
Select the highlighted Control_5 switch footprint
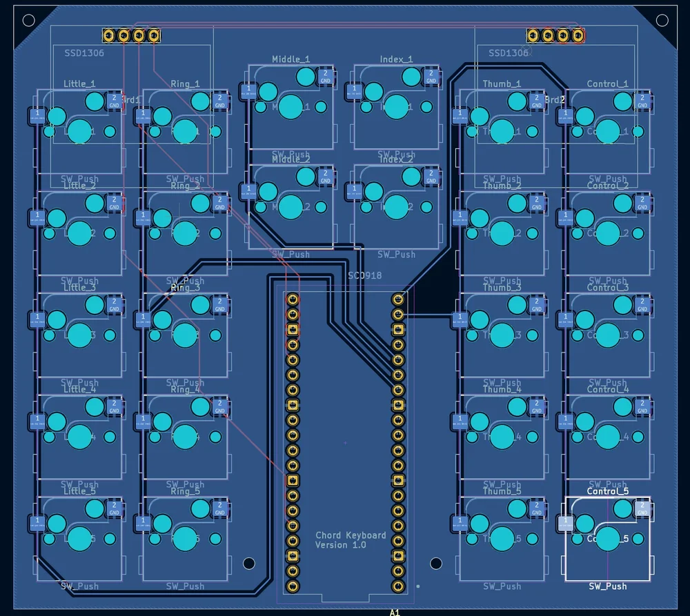[x=607, y=538]
